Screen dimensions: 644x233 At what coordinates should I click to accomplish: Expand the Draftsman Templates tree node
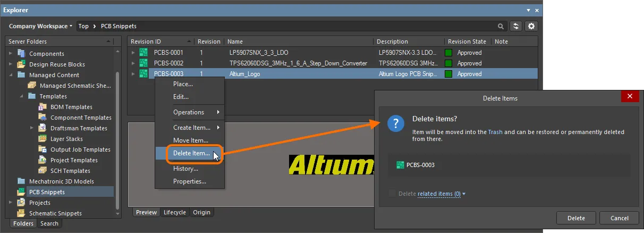[x=32, y=128]
